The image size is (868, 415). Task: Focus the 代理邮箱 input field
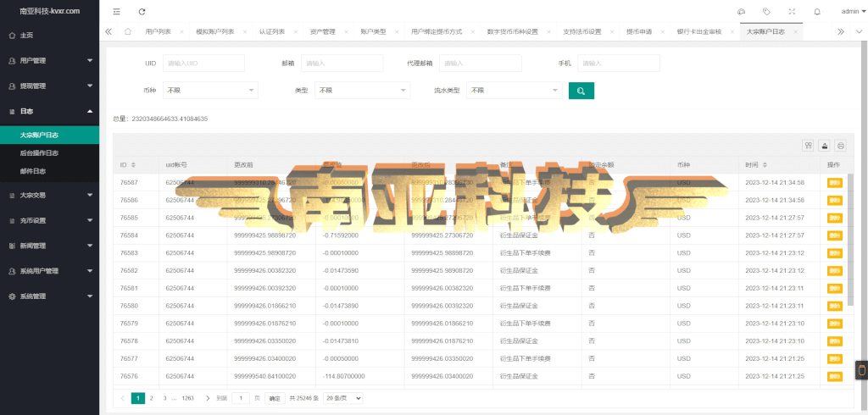tap(481, 64)
